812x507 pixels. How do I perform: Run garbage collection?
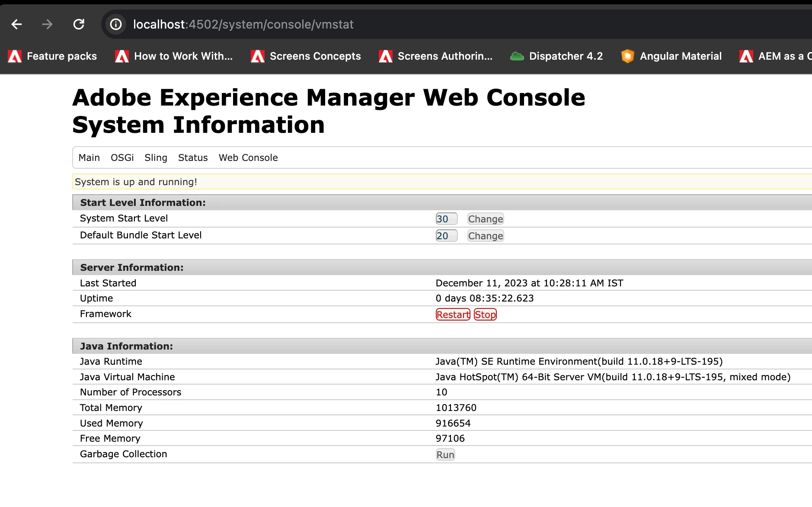445,455
